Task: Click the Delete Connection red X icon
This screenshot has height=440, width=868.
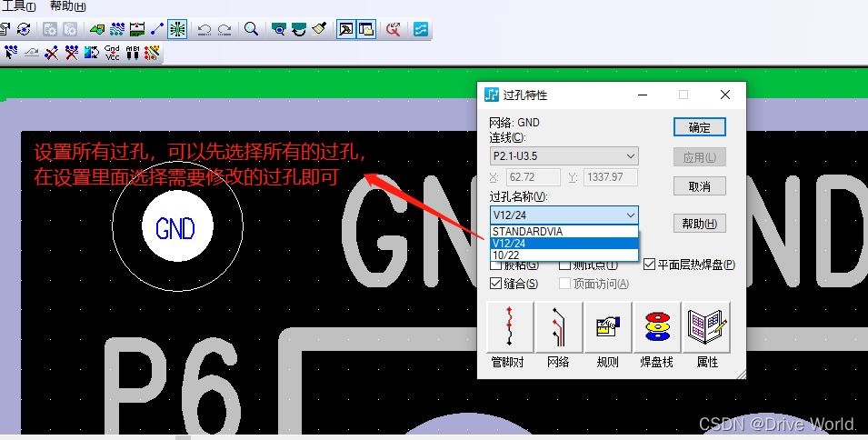Action: [x=52, y=53]
